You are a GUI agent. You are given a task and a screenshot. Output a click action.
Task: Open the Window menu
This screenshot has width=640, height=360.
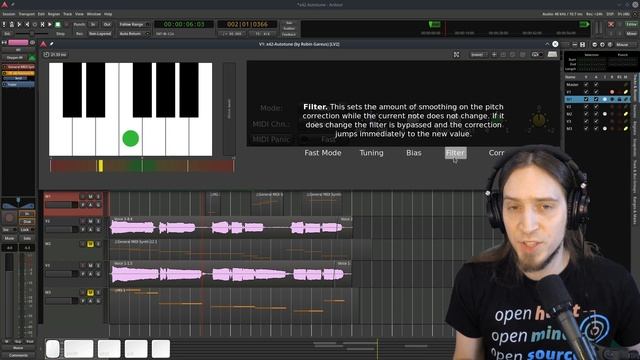[93, 14]
